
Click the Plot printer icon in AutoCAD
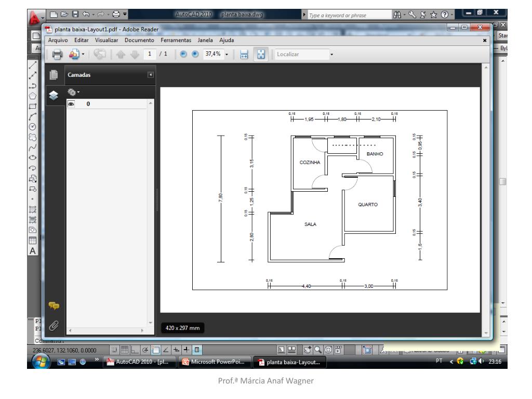click(116, 14)
